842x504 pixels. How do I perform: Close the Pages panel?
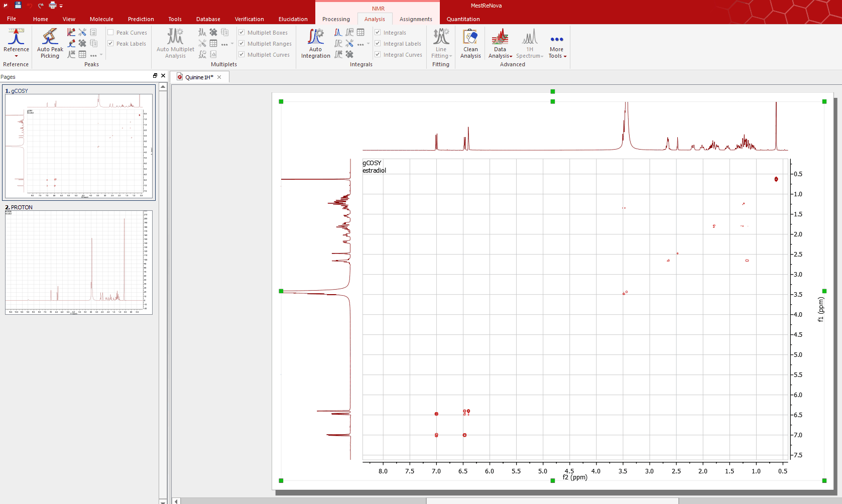click(163, 75)
